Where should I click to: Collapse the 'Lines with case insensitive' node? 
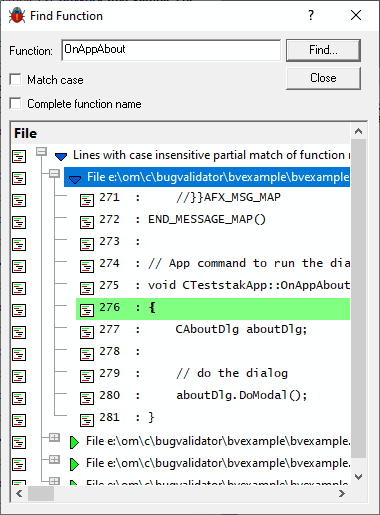(x=41, y=152)
